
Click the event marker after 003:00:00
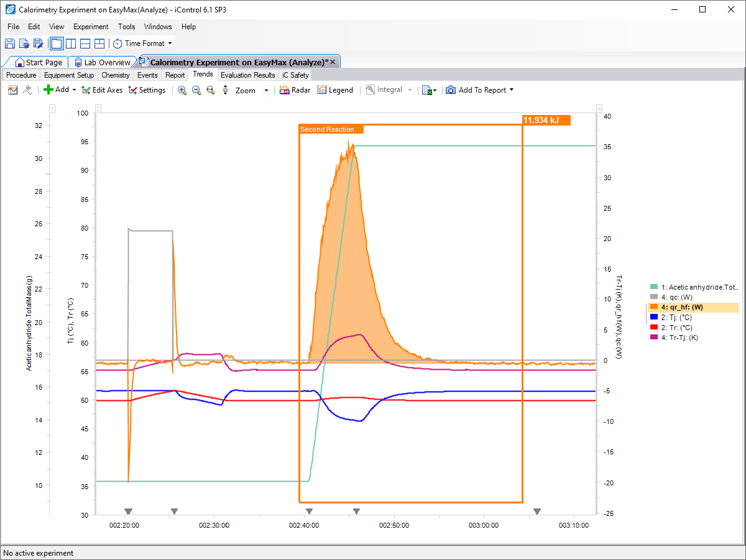[537, 512]
